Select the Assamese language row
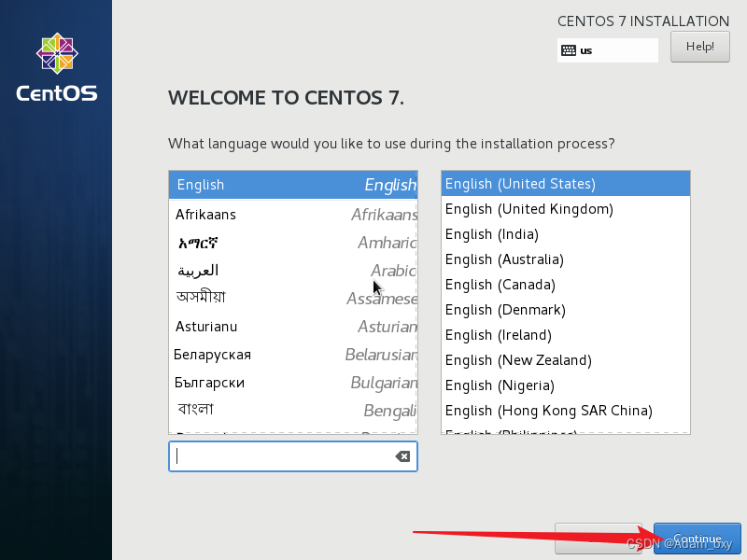747x560 pixels. click(293, 299)
